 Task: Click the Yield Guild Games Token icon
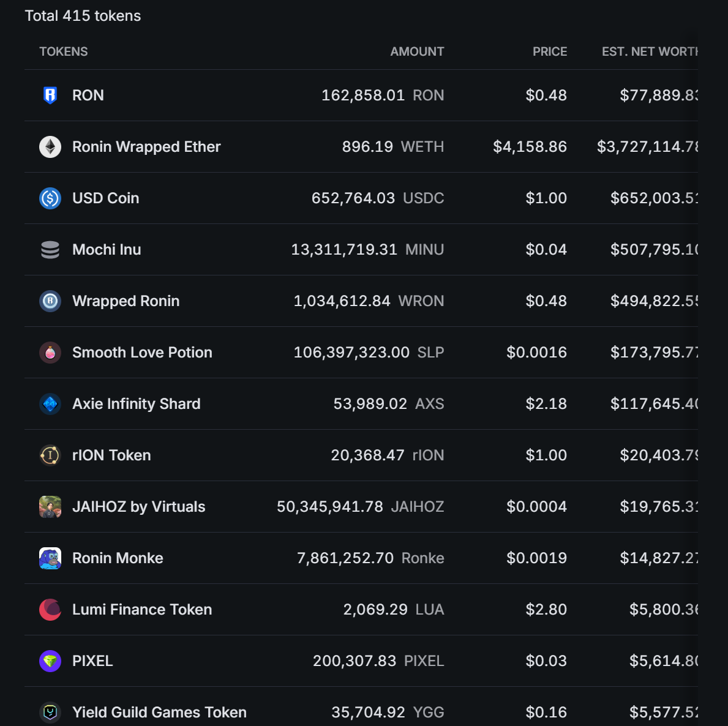(50, 713)
